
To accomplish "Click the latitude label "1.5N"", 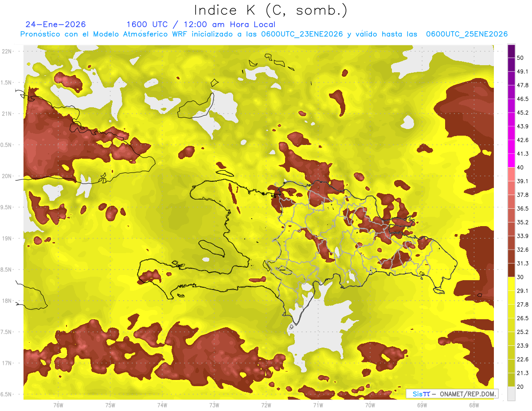I will click(x=6, y=82).
